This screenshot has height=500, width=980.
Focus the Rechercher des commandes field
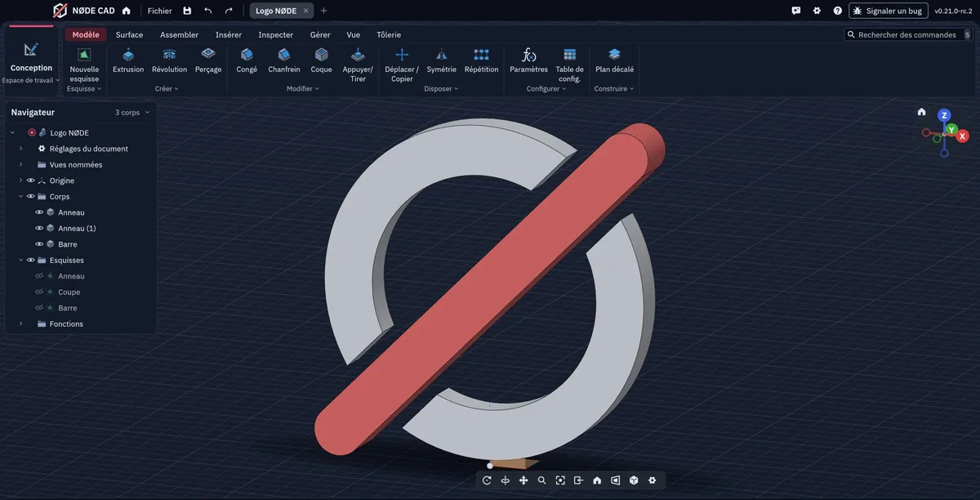point(908,34)
